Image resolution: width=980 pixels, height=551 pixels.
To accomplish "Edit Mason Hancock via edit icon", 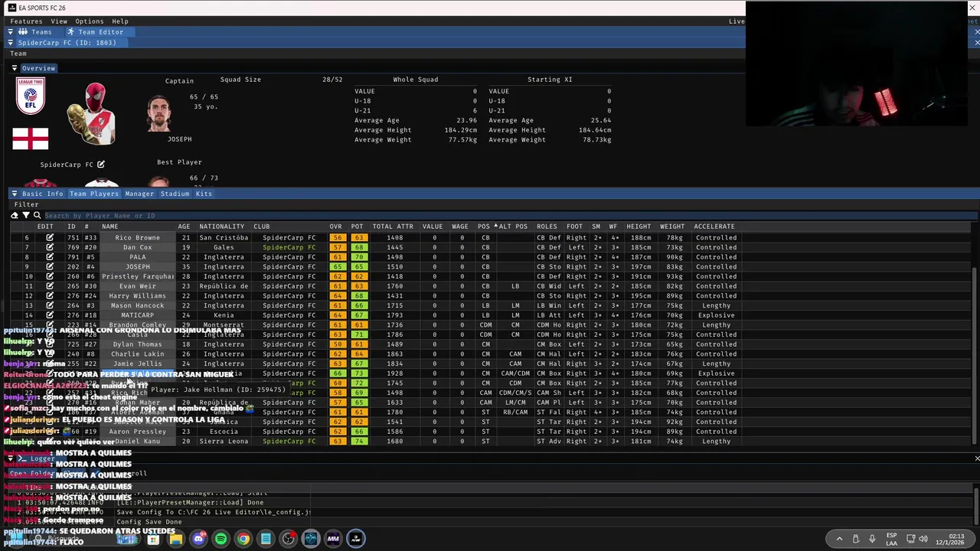I will [x=50, y=306].
